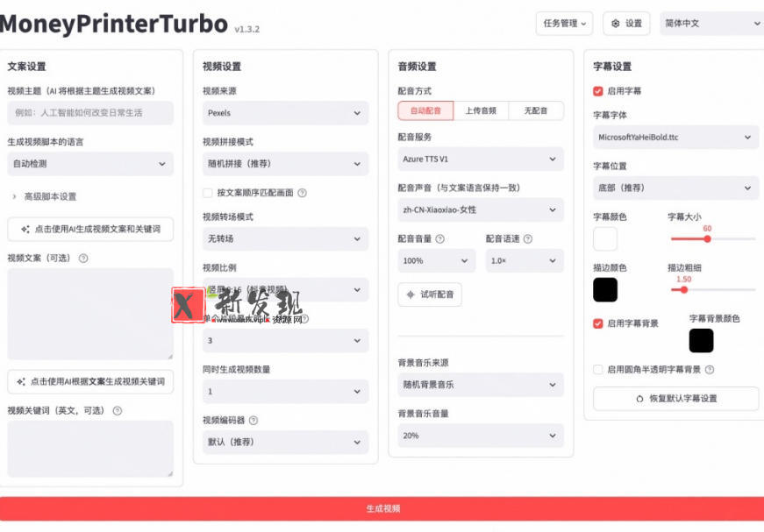Screen dimensions: 764x532
Task: Open 视频比例 dropdown
Action: 286,289
